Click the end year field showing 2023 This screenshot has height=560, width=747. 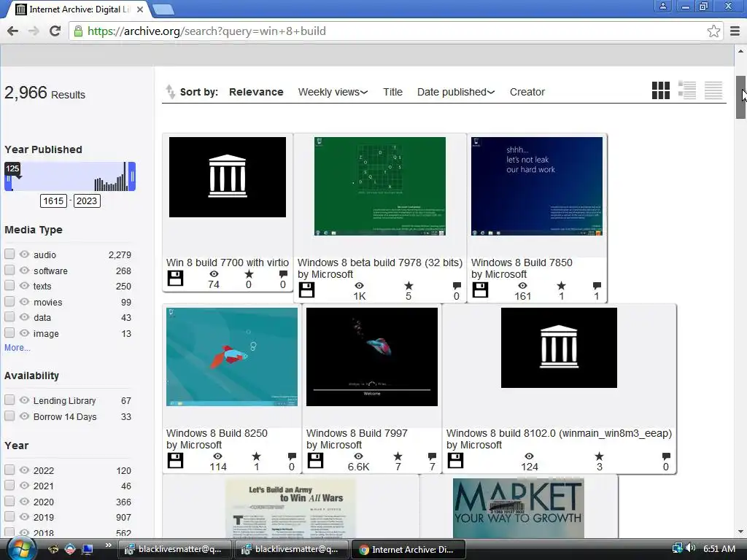click(87, 201)
